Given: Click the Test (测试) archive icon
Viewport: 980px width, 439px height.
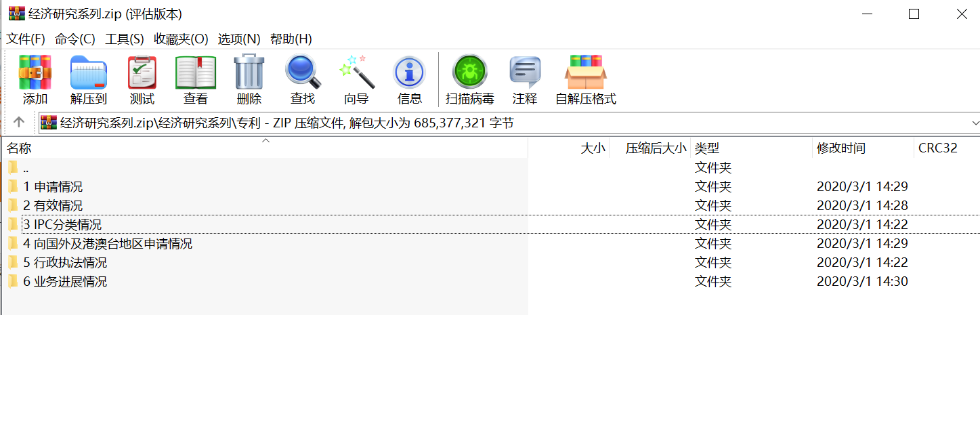Looking at the screenshot, I should 142,72.
